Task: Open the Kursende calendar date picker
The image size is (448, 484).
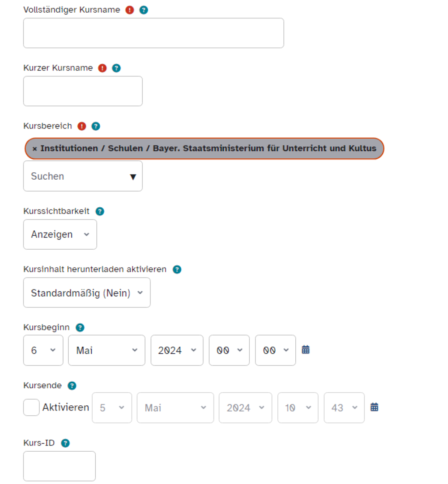Action: click(x=374, y=407)
